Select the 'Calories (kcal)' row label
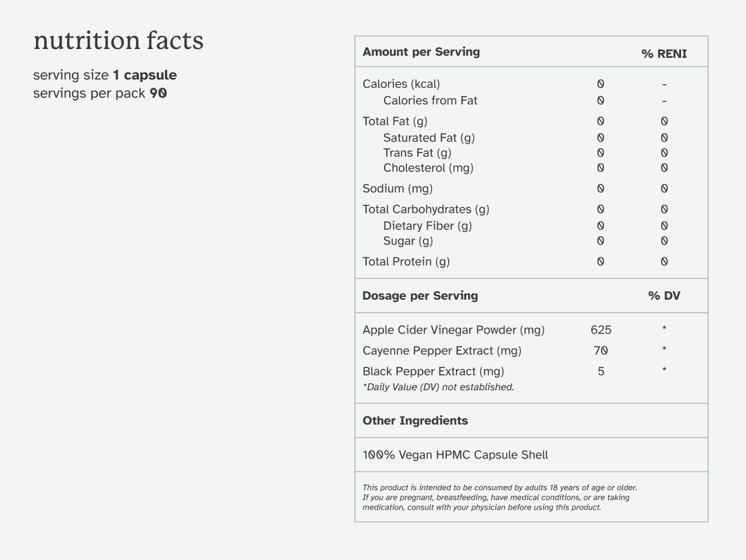 click(x=401, y=84)
